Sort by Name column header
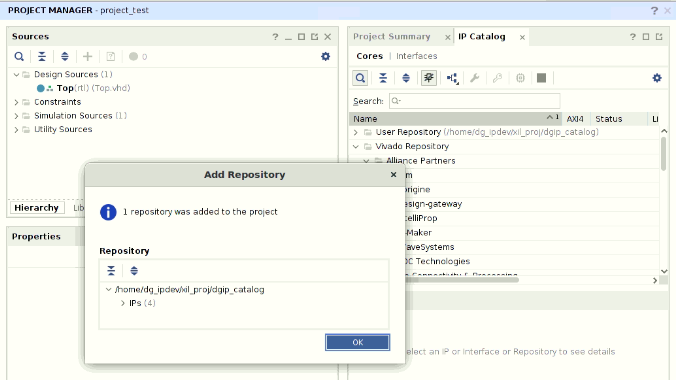This screenshot has width=676, height=380. coord(455,119)
